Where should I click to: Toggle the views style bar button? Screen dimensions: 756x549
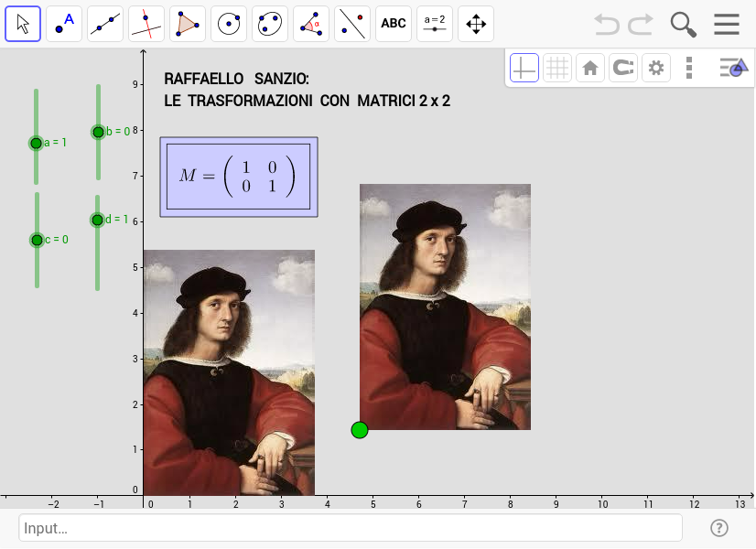click(x=733, y=68)
